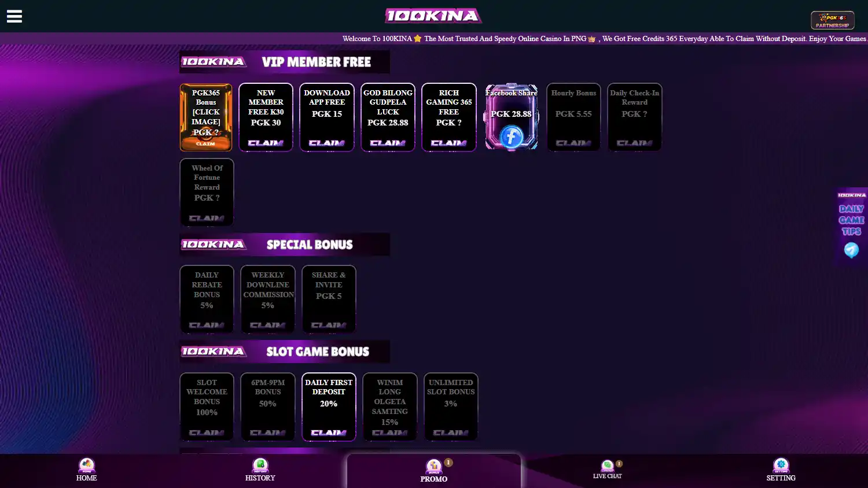The width and height of the screenshot is (868, 488).
Task: Open the hamburger menu
Action: 14,16
